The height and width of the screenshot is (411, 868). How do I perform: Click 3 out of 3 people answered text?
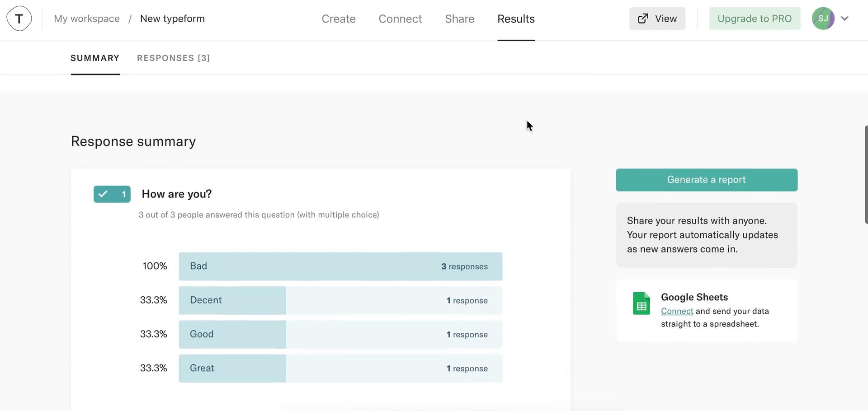click(259, 215)
